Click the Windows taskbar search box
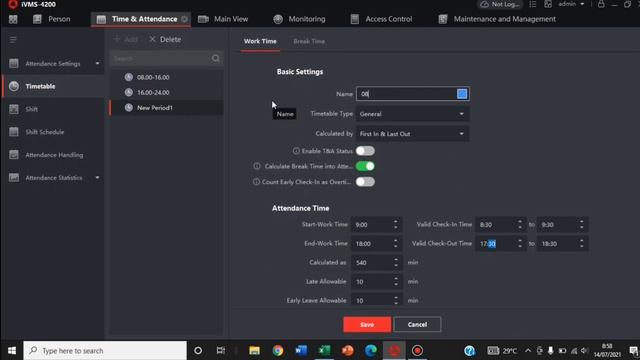640x360 pixels. 105,351
